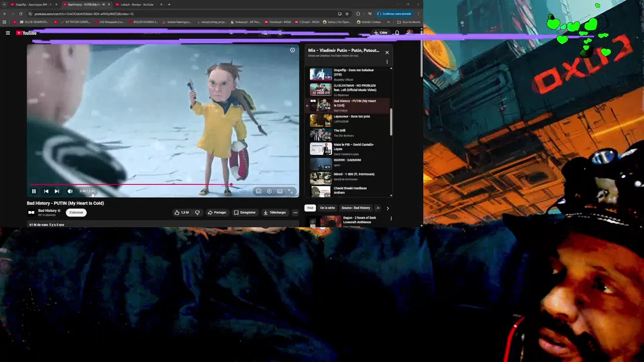644x362 pixels.
Task: Open the Bad History channel name link
Action: (x=47, y=211)
